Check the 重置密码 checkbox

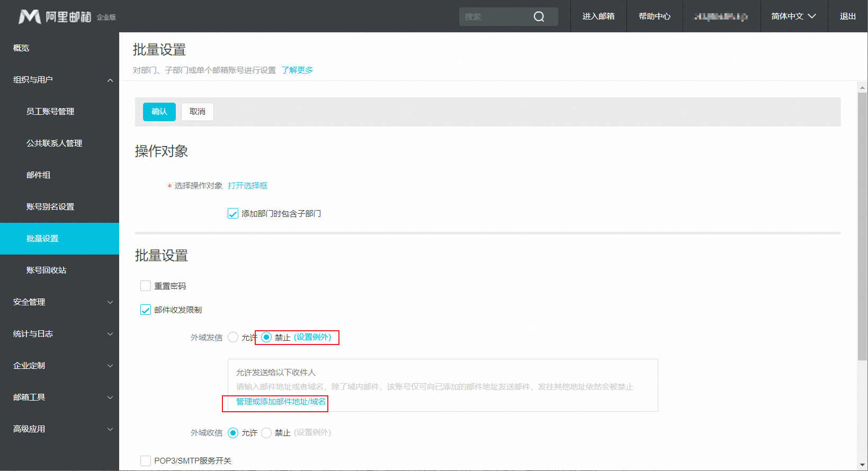(146, 286)
